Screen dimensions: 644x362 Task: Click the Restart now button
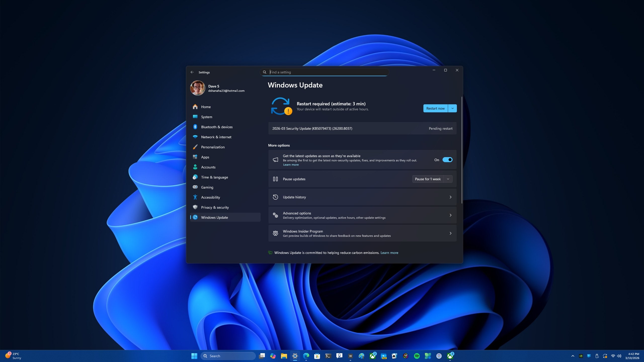(x=435, y=108)
